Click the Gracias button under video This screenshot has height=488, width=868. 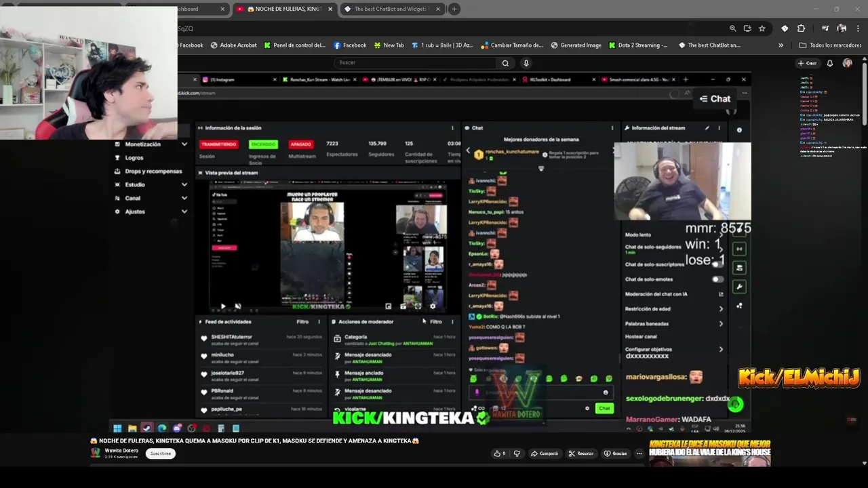pyautogui.click(x=616, y=453)
